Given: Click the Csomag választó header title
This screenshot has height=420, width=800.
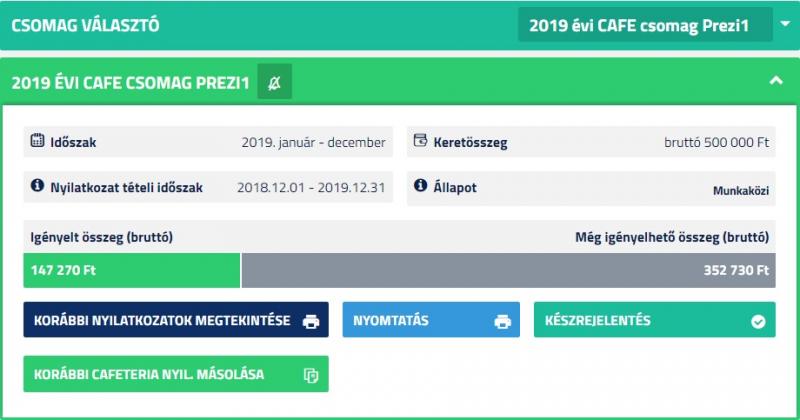Looking at the screenshot, I should click(85, 25).
